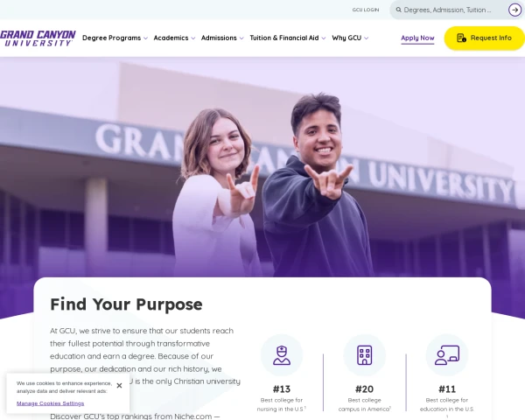This screenshot has width=525, height=420.
Task: Close the cookie notice banner
Action: coord(119,386)
